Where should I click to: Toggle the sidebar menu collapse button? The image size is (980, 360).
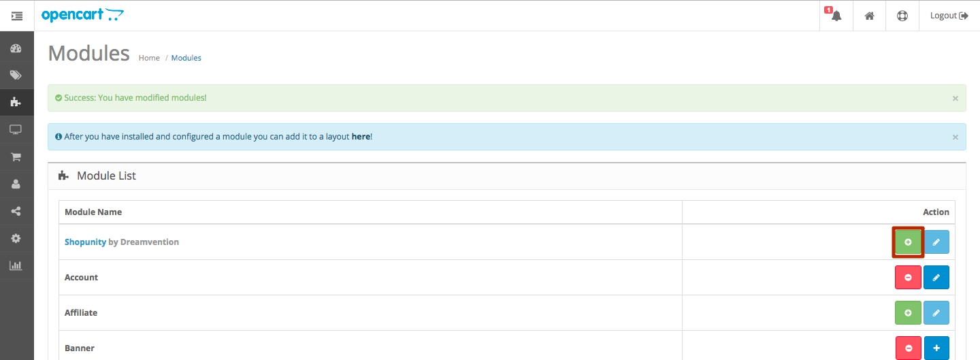coord(17,16)
